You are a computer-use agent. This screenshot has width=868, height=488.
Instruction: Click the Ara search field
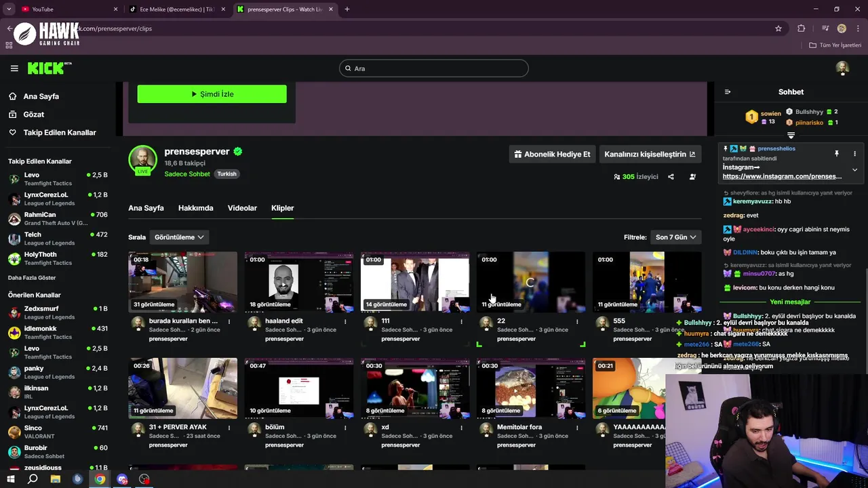click(x=433, y=68)
